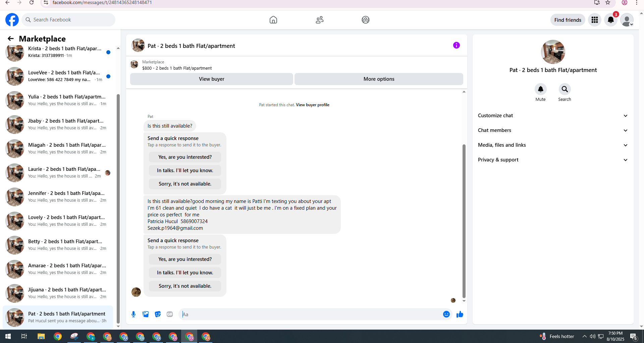The height and width of the screenshot is (343, 644).
Task: Show hidden system tray icons
Action: [x=585, y=336]
